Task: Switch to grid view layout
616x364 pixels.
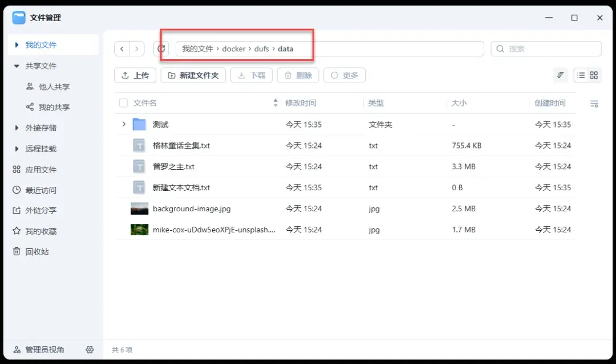Action: click(x=594, y=75)
